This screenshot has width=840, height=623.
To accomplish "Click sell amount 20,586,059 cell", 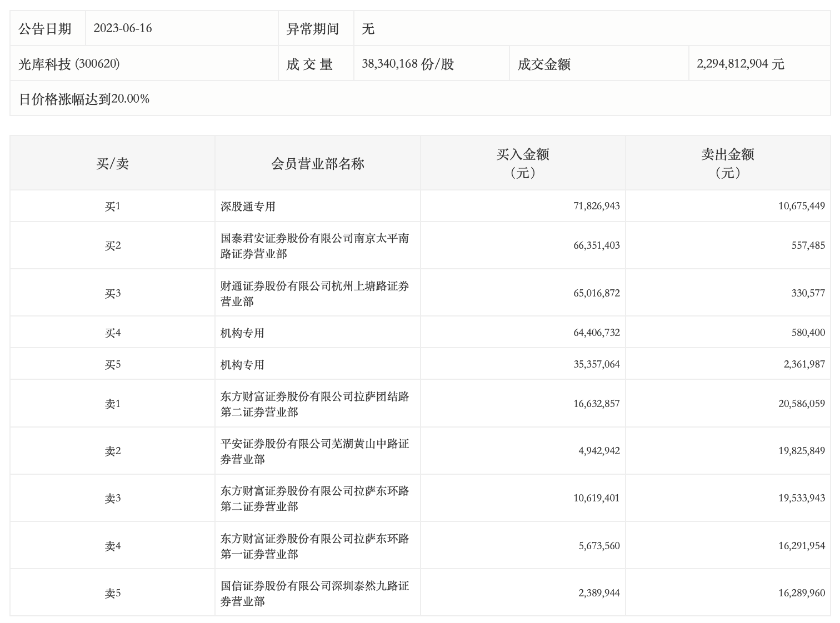I will coord(801,404).
